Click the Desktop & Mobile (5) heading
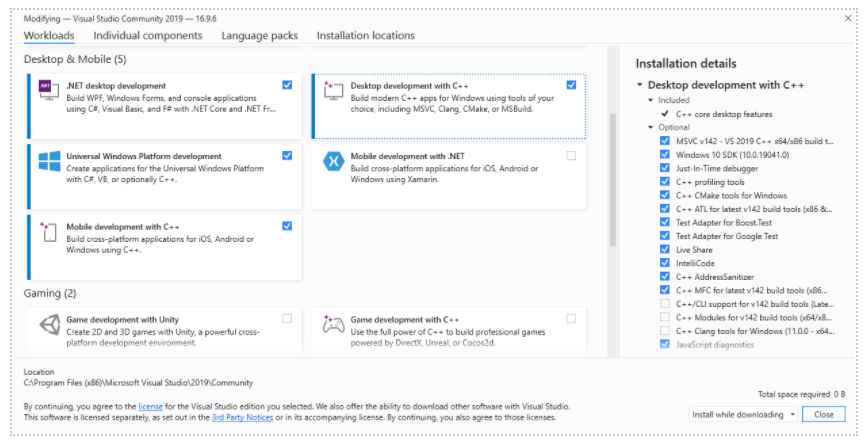Image resolution: width=866 pixels, height=445 pixels. pyautogui.click(x=75, y=59)
